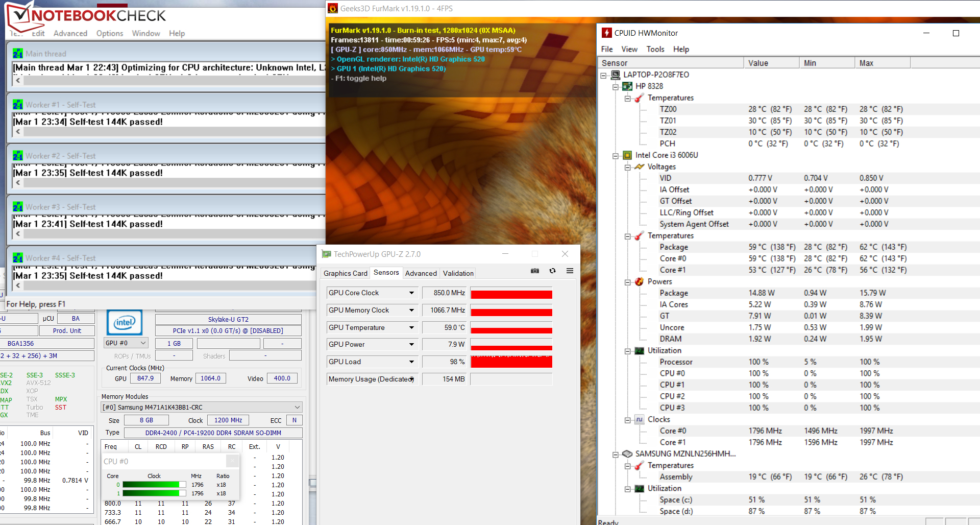
Task: Click the Prime95 Main thread window icon
Action: point(18,53)
